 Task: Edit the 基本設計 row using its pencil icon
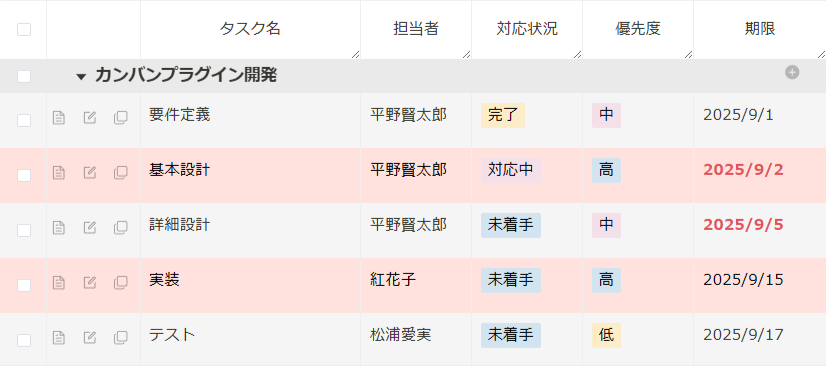[x=90, y=173]
